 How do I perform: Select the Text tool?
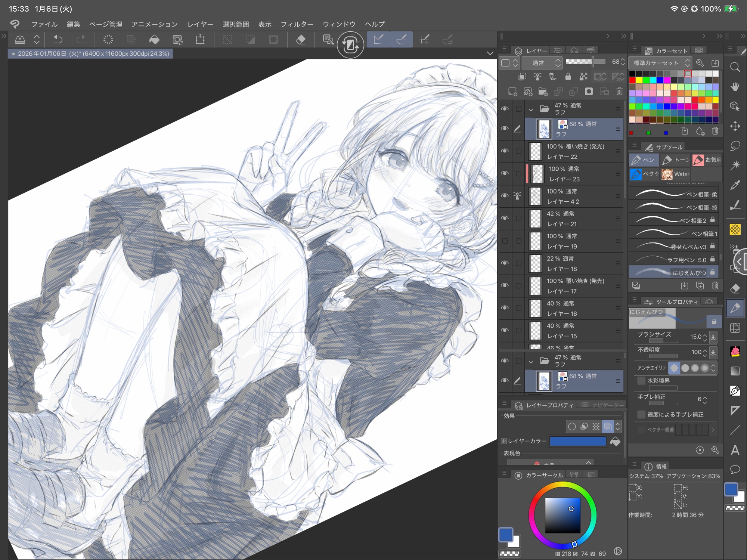click(735, 450)
